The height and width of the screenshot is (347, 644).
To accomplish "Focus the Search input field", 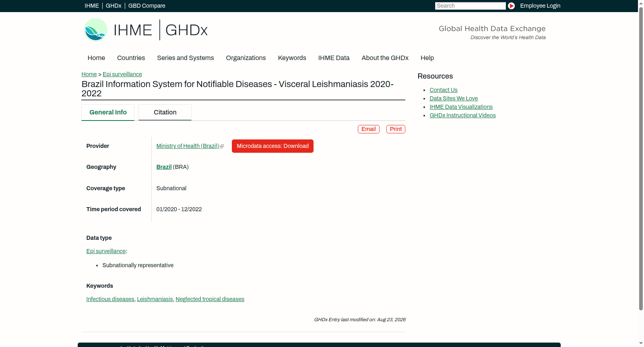I will coord(470,6).
